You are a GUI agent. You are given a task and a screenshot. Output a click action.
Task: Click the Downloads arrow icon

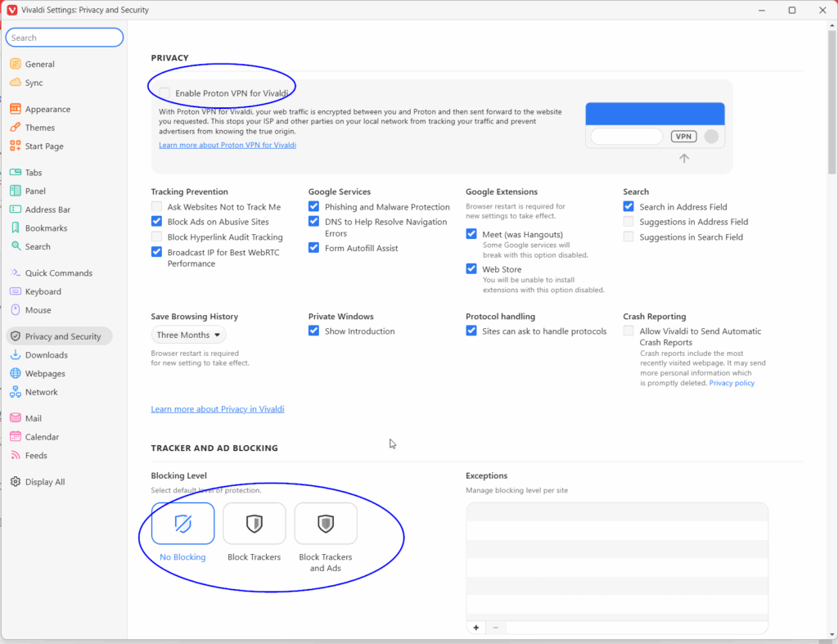[x=16, y=355]
